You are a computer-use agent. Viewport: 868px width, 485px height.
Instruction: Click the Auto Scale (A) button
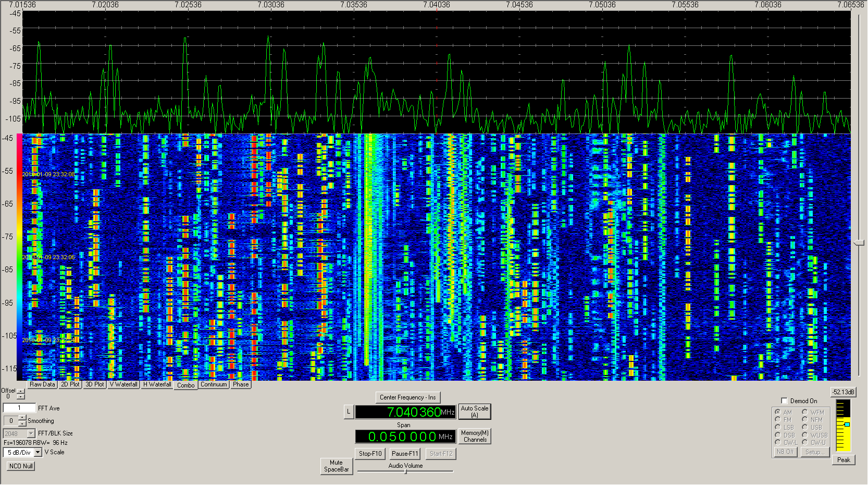tap(474, 412)
